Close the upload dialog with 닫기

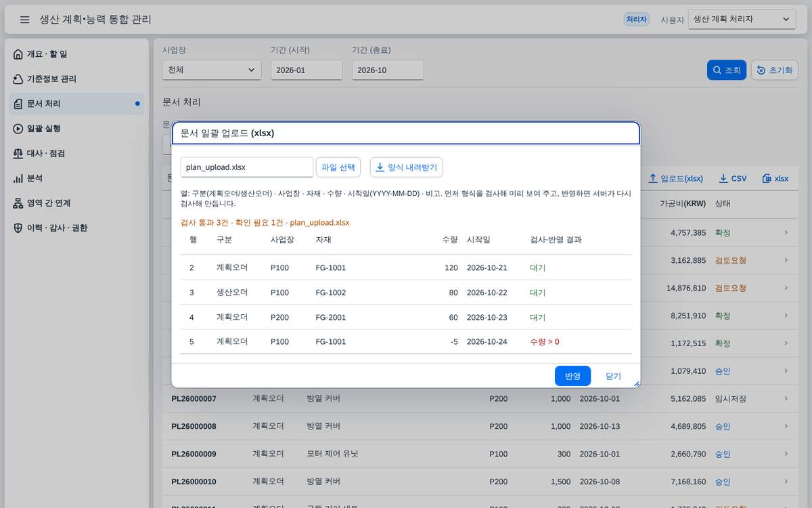(613, 376)
